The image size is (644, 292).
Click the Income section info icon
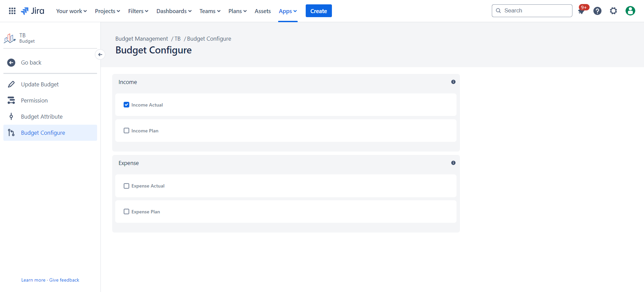[x=453, y=82]
